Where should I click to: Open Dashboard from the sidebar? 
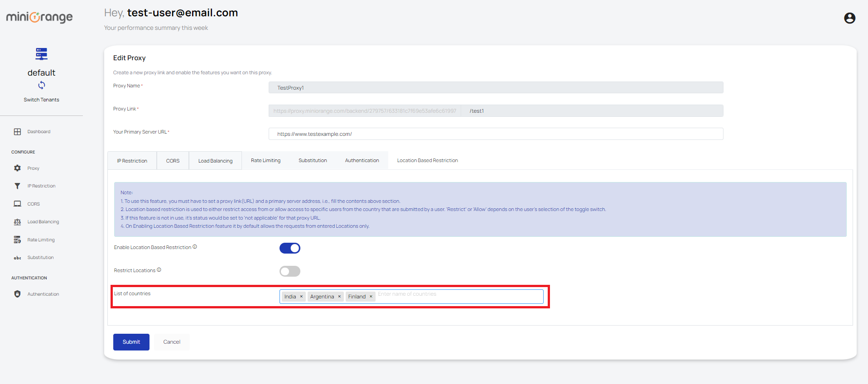[x=39, y=132]
